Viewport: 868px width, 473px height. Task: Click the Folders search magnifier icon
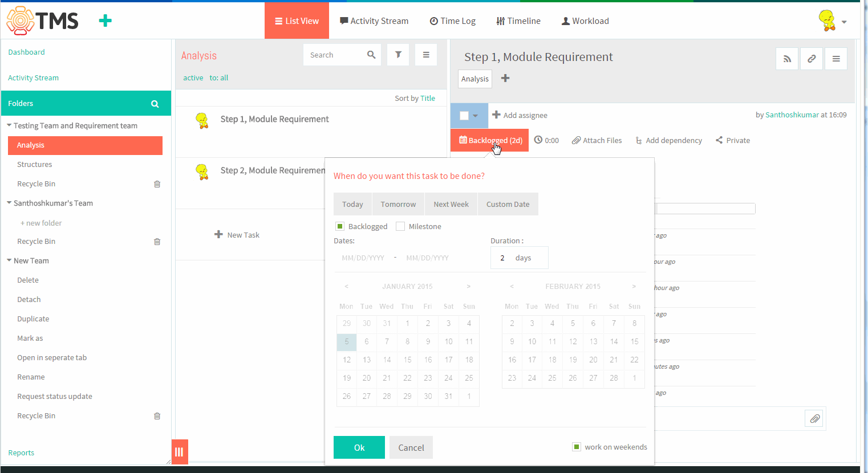[x=155, y=104]
